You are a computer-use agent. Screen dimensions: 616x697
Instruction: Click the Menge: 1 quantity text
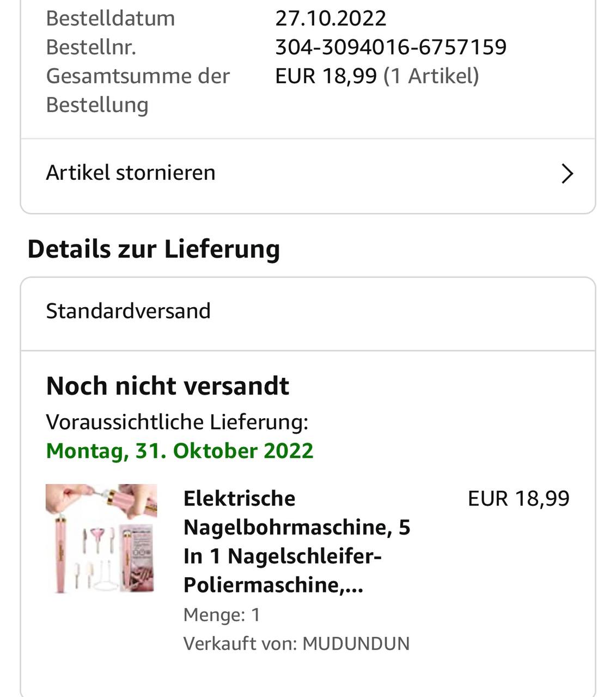222,615
